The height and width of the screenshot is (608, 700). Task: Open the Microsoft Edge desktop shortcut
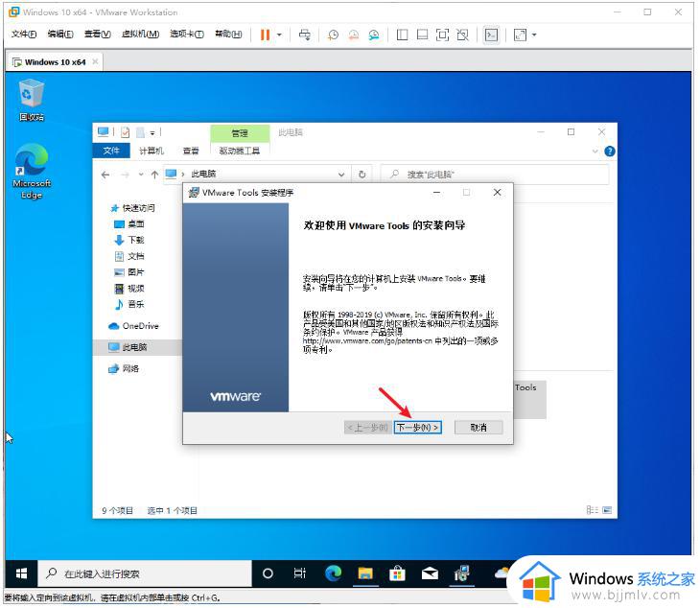point(32,172)
